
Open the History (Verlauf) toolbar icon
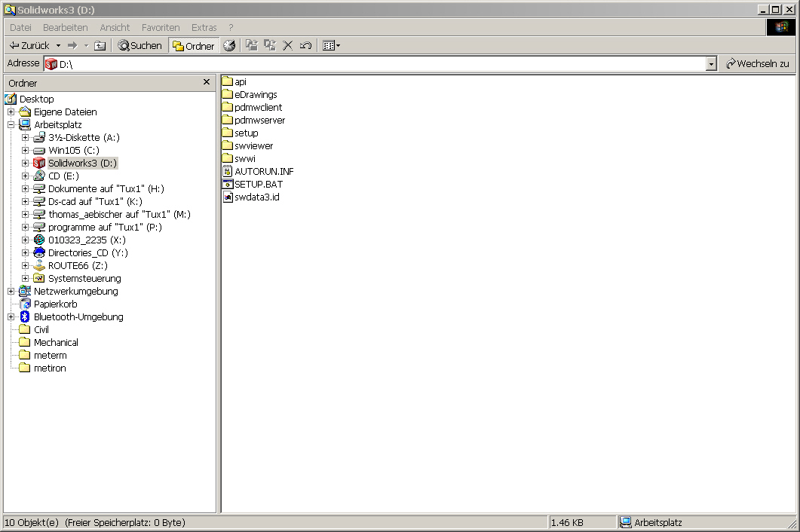[229, 46]
